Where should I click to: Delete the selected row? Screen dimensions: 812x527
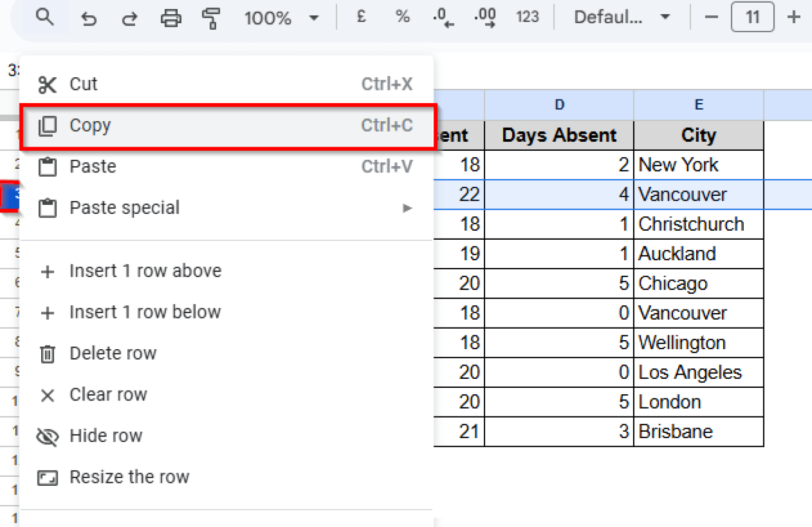tap(113, 353)
